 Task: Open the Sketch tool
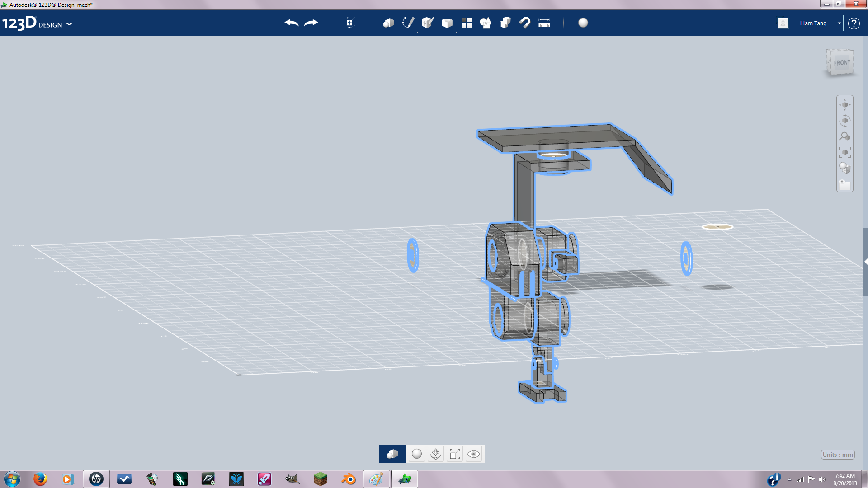click(x=408, y=23)
